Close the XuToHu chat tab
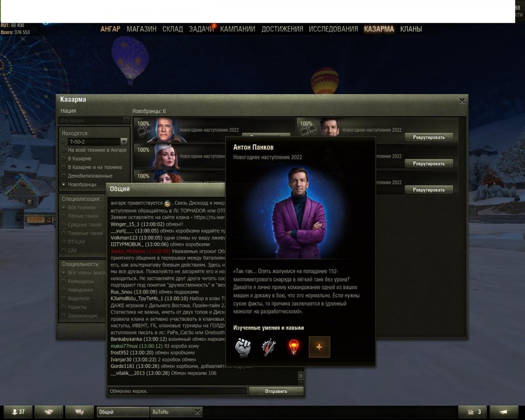 pyautogui.click(x=198, y=412)
